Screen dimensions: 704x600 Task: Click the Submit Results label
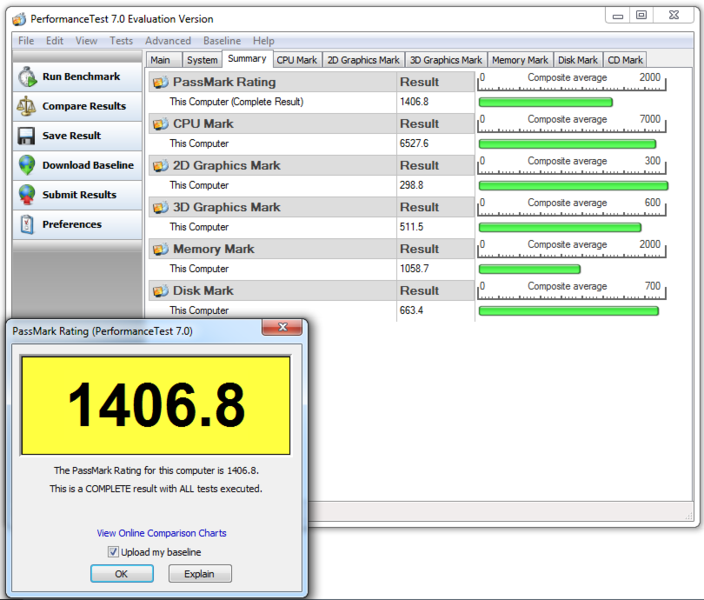coord(79,195)
